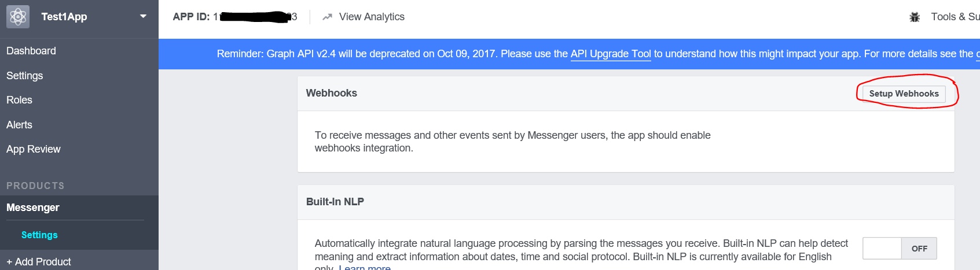Click + Add Product in the sidebar
980x270 pixels.
click(x=39, y=262)
